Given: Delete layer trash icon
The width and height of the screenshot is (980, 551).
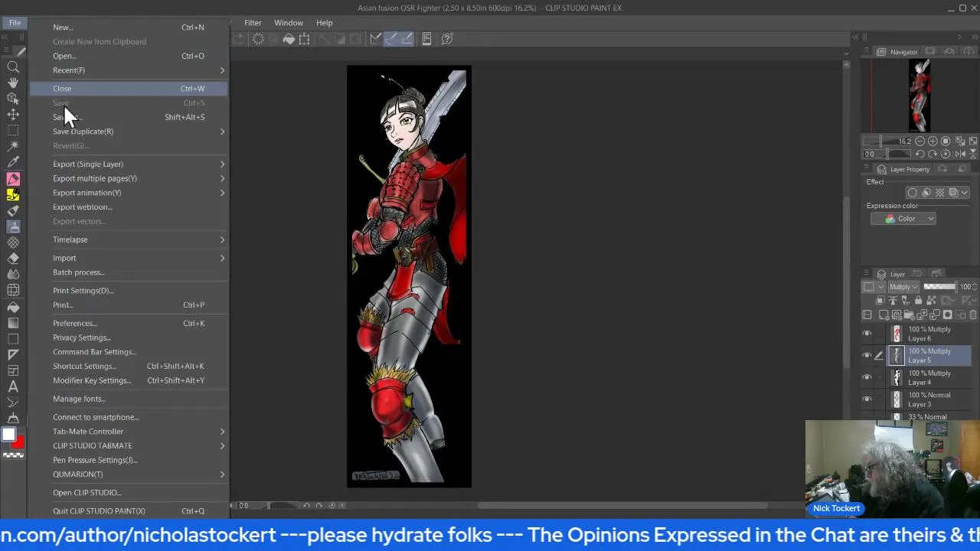Looking at the screenshot, I should 972,315.
